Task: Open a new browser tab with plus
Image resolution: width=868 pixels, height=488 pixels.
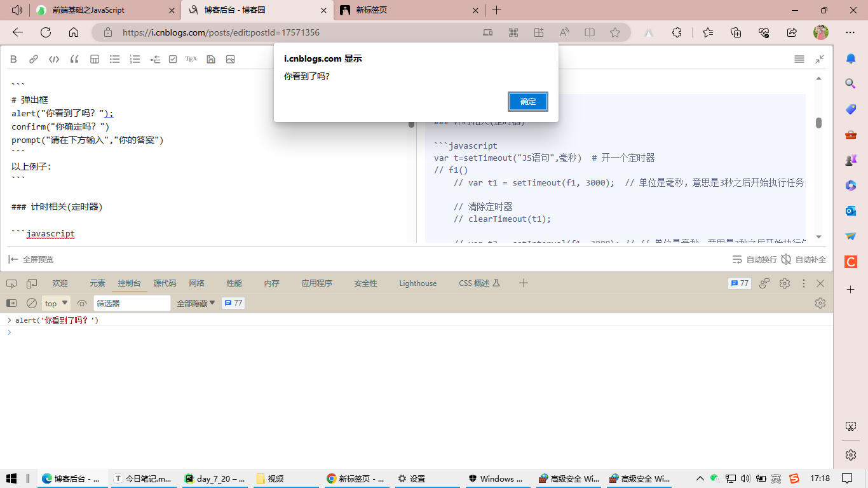Action: (x=496, y=10)
